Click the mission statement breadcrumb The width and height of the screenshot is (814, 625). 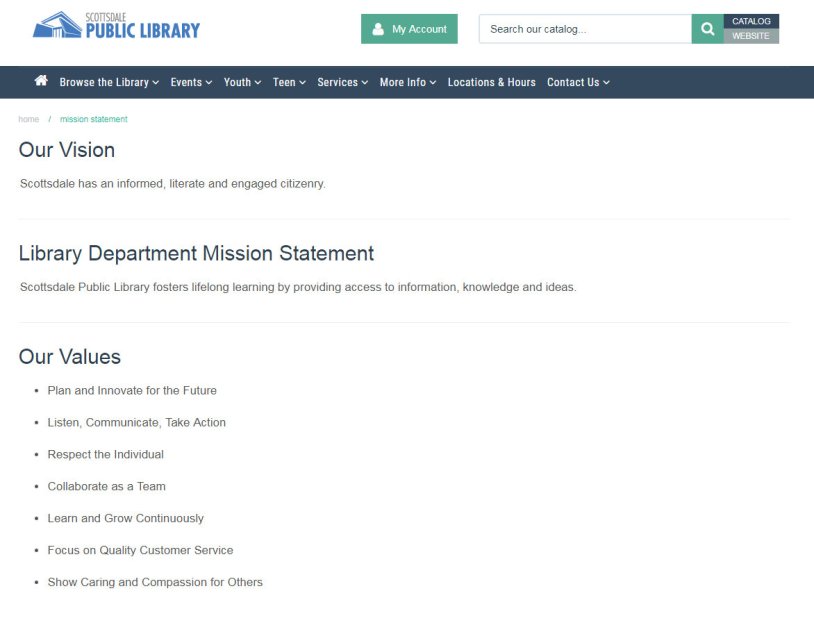pos(93,119)
